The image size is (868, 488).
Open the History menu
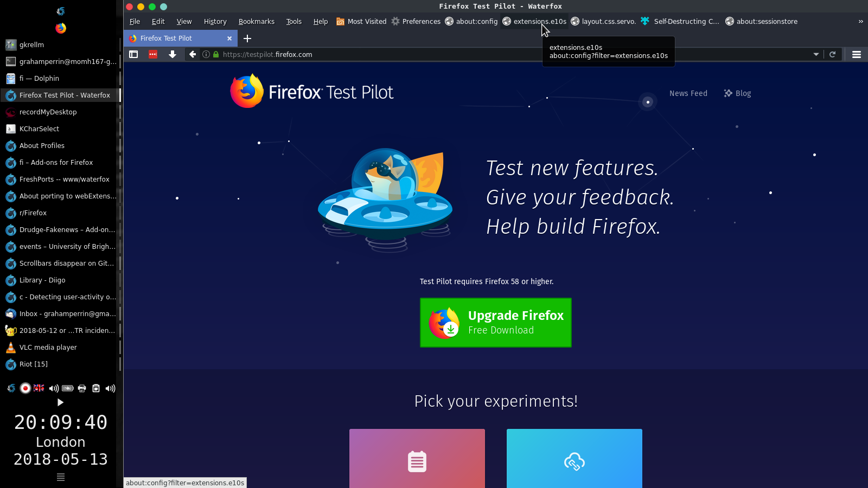coord(215,21)
